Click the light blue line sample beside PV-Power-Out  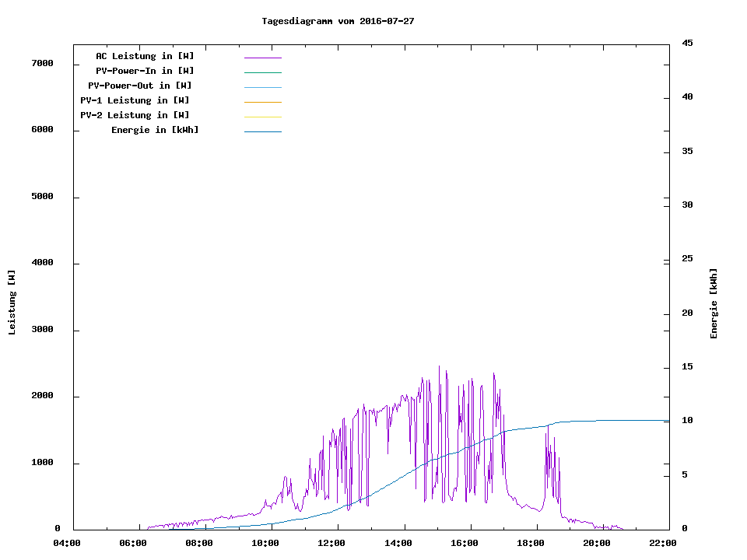click(262, 87)
